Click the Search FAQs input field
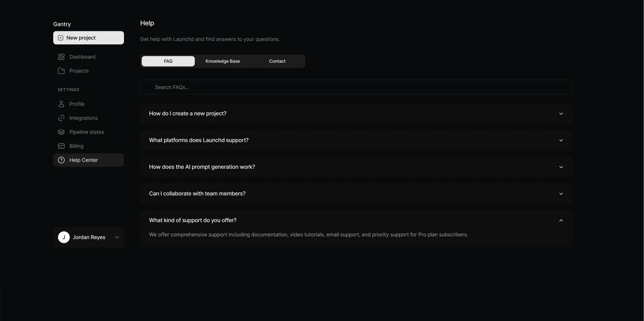The width and height of the screenshot is (644, 321). [356, 87]
